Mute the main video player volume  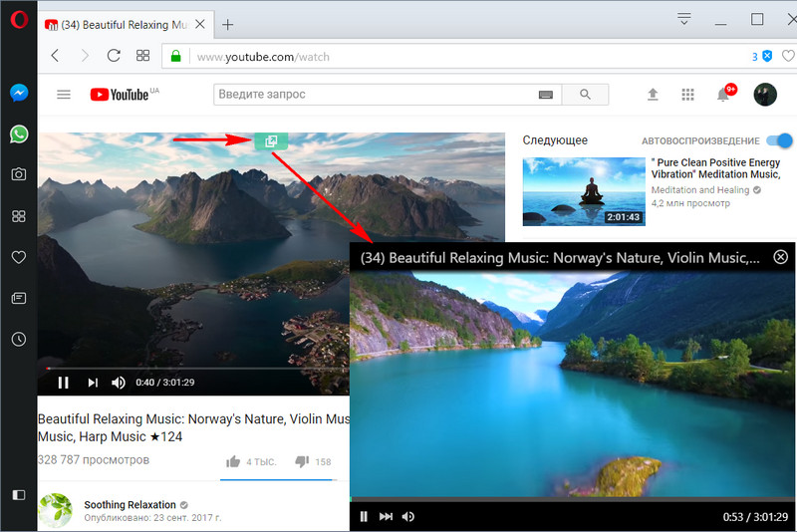pos(119,383)
